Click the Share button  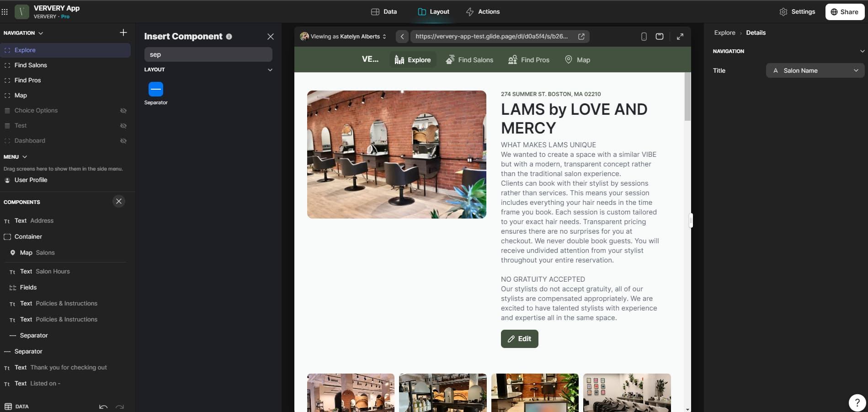point(845,12)
